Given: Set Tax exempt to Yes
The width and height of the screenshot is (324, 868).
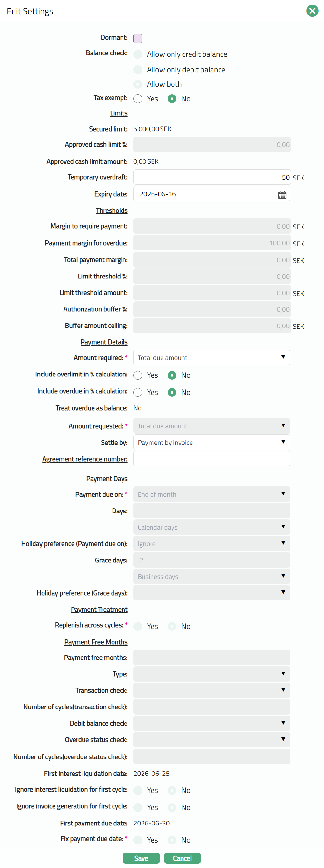Looking at the screenshot, I should (138, 99).
